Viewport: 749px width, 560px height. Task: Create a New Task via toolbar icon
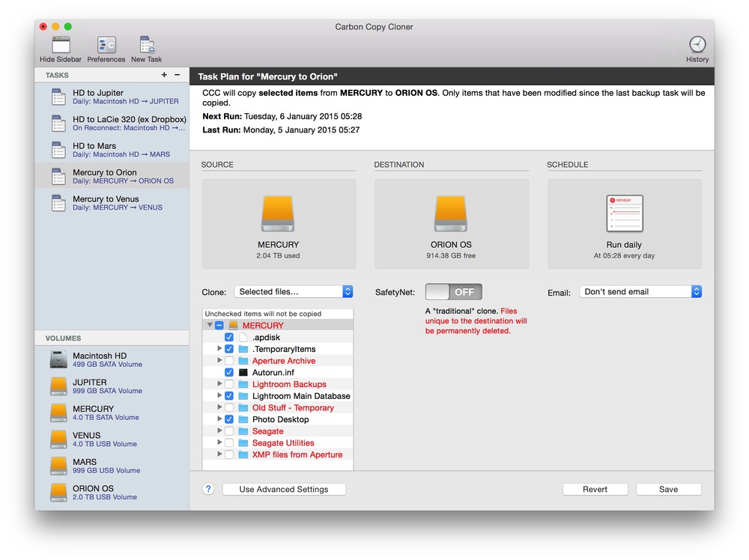(x=147, y=45)
